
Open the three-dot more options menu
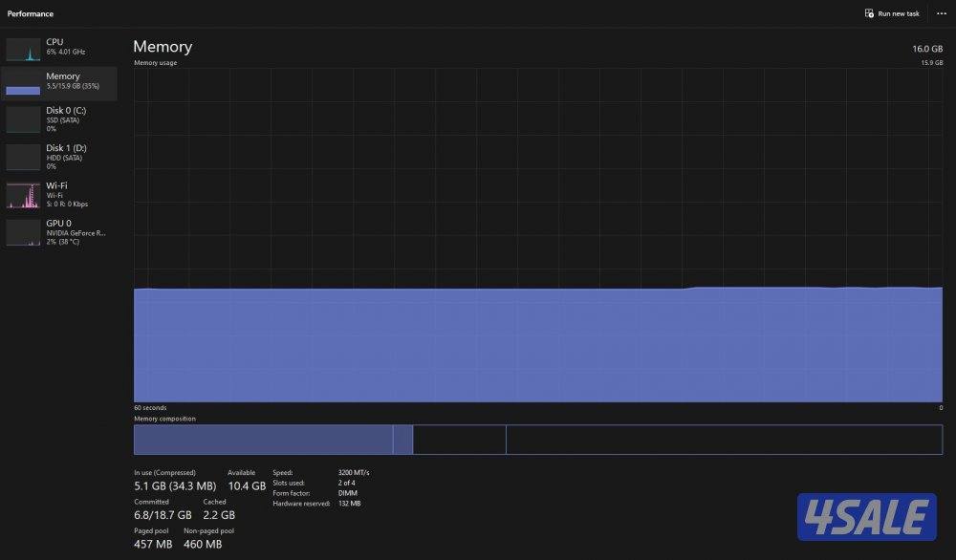point(941,13)
